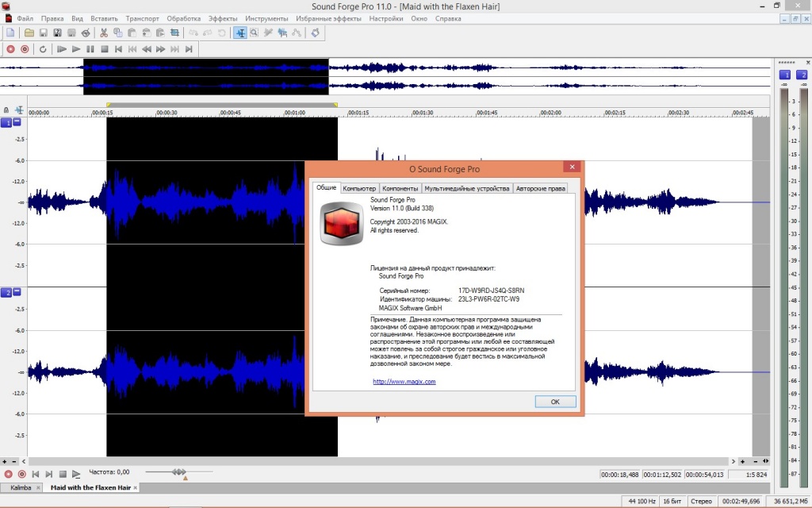Image resolution: width=812 pixels, height=508 pixels.
Task: Toggle meter channel 2 button
Action: [802, 75]
